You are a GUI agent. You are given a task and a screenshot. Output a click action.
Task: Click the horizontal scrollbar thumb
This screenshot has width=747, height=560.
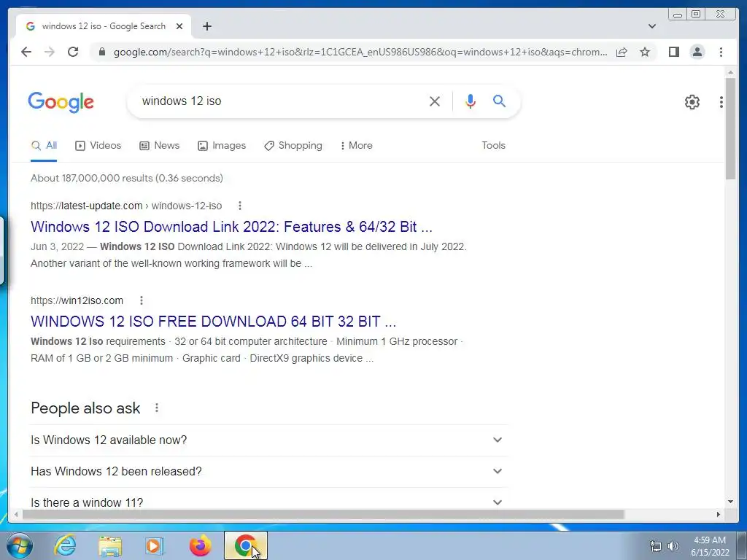pos(323,514)
